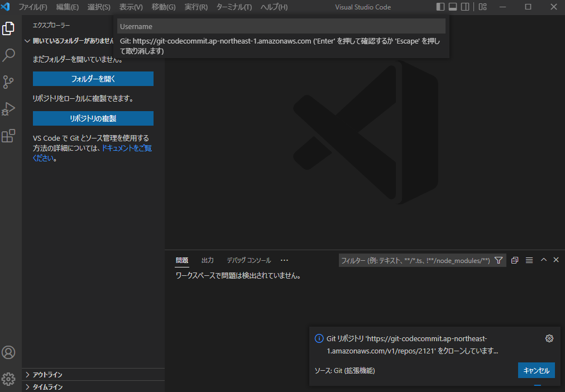The image size is (565, 392).
Task: Switch to the 出力 tab
Action: [207, 260]
